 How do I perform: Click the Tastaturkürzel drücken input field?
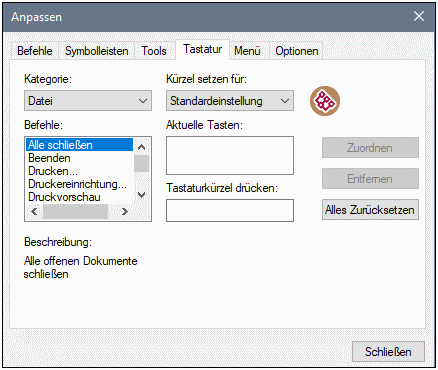(230, 210)
